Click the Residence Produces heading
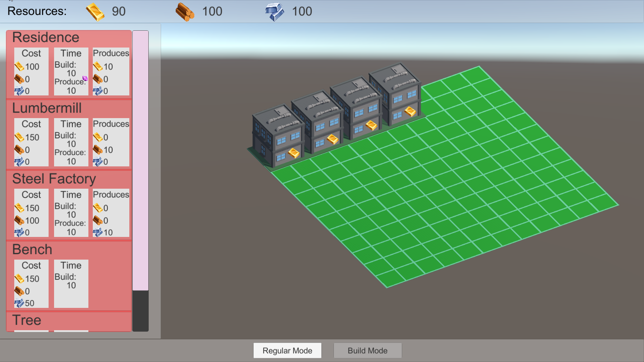Screen dimensions: 644x362 (111, 53)
